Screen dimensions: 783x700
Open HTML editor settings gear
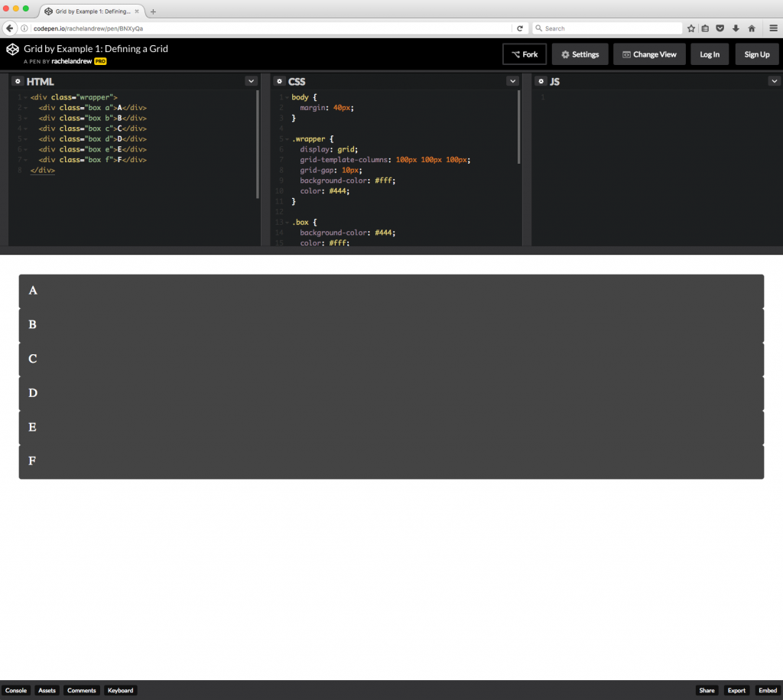coord(18,81)
